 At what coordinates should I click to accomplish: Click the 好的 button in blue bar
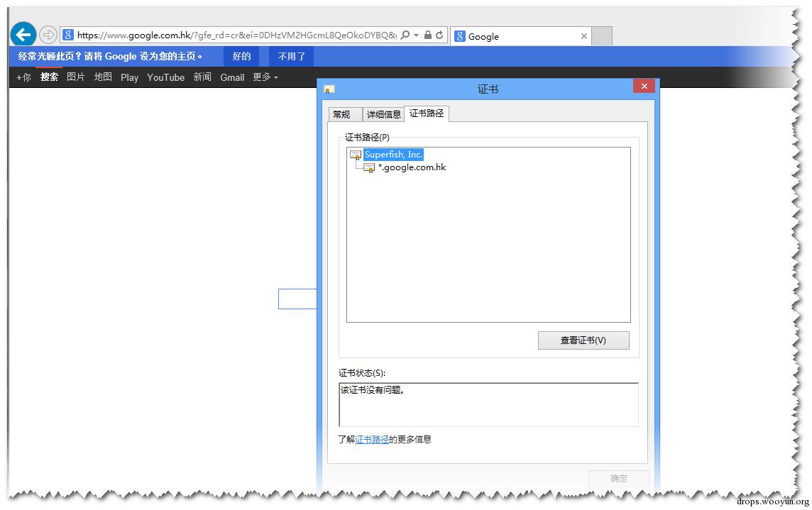(241, 56)
